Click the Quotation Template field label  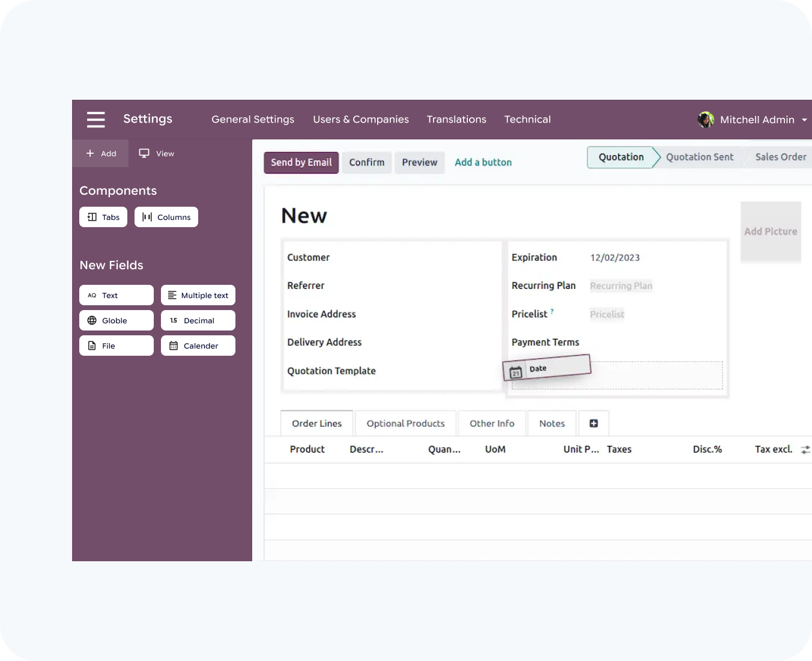coord(332,371)
